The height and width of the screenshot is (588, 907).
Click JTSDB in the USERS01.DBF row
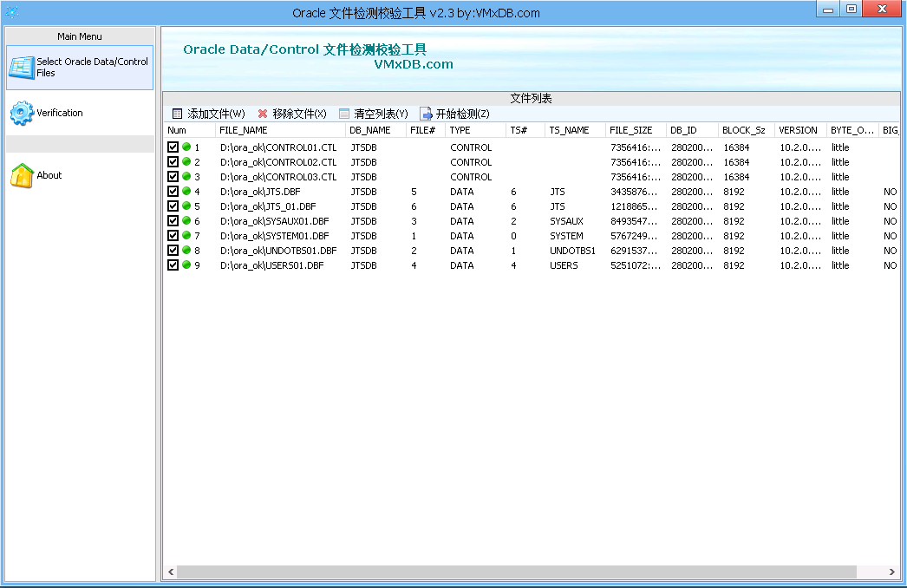pos(363,265)
